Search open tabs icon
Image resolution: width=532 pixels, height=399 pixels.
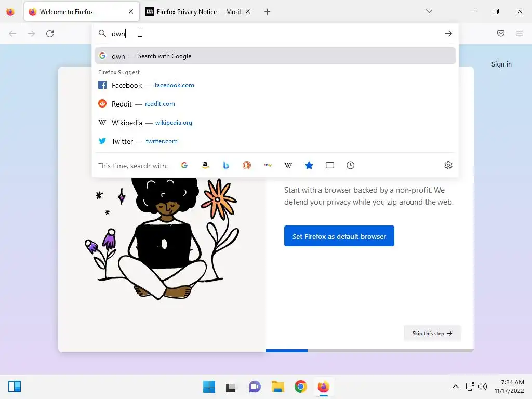pyautogui.click(x=330, y=165)
